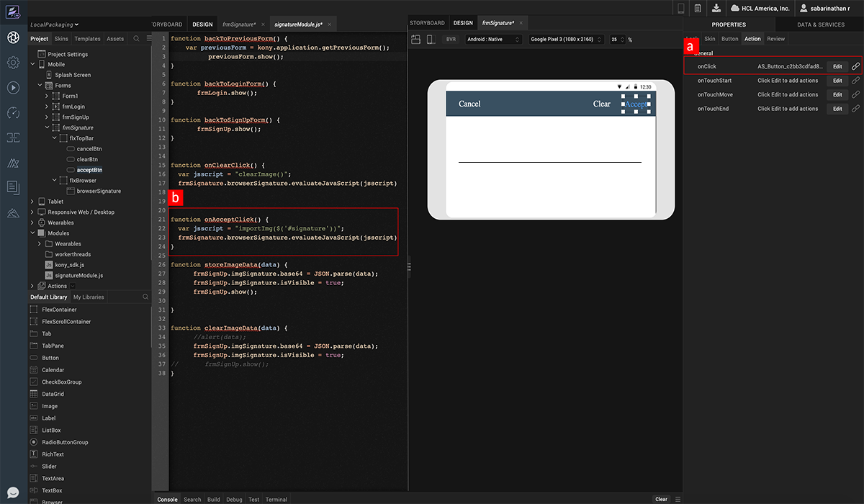The height and width of the screenshot is (504, 864).
Task: Open the chat bubble icon at bottom left
Action: [13, 493]
